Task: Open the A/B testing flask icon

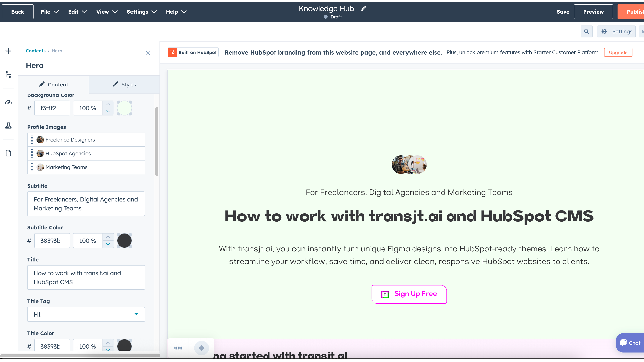Action: click(8, 126)
